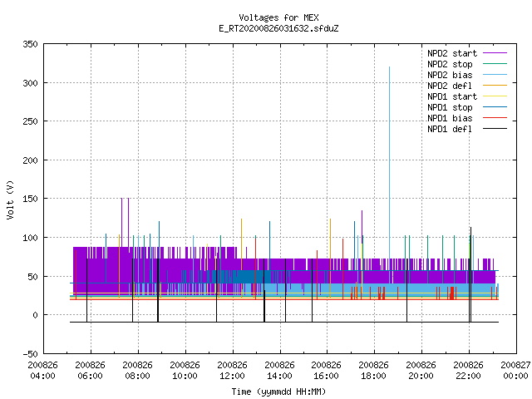
Task: Click the -50 y-axis tick label
Action: click(30, 354)
